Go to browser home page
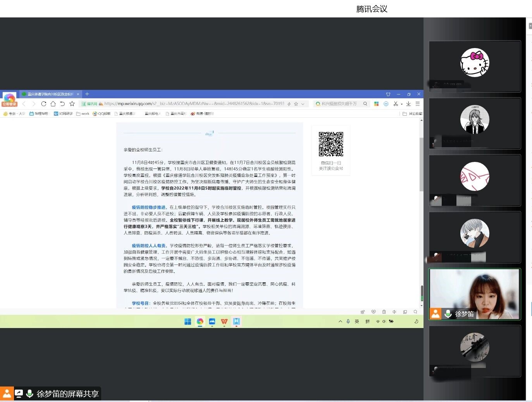This screenshot has height=402, width=532. click(x=53, y=104)
